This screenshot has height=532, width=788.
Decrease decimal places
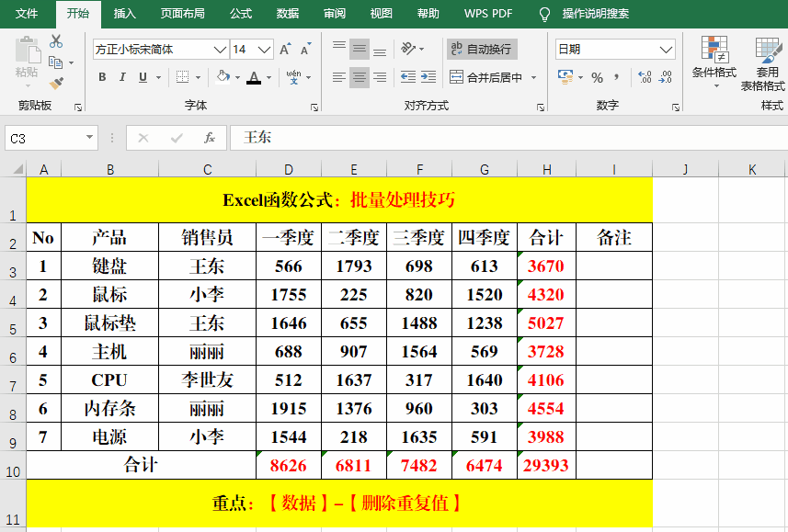click(x=666, y=77)
